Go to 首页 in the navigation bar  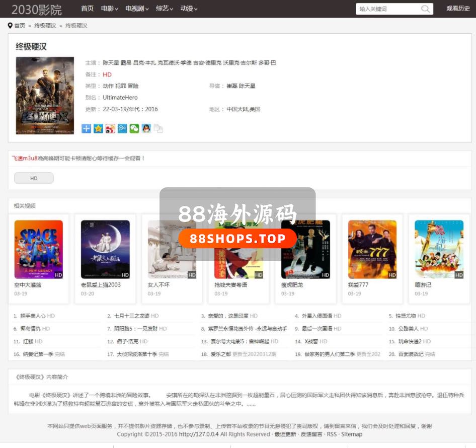pos(87,9)
